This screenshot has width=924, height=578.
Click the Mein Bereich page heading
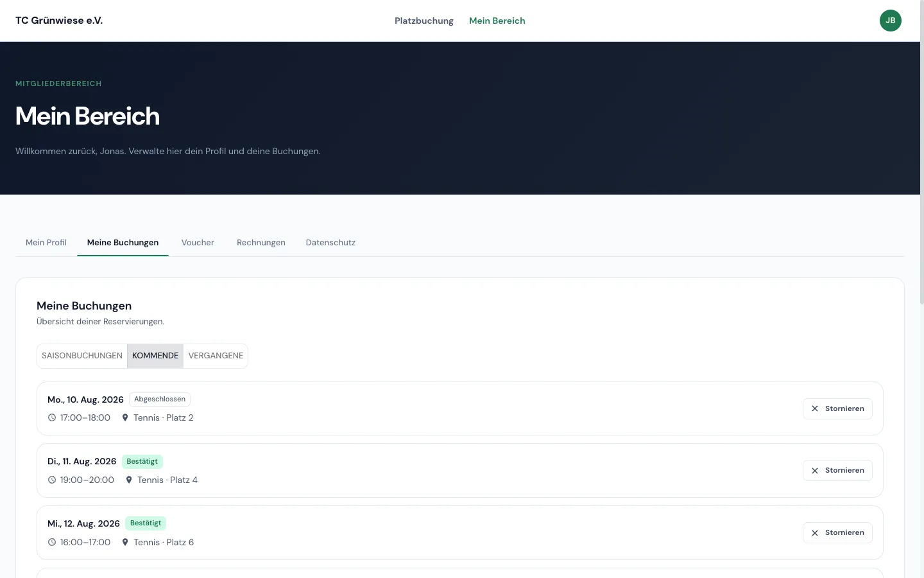point(87,116)
